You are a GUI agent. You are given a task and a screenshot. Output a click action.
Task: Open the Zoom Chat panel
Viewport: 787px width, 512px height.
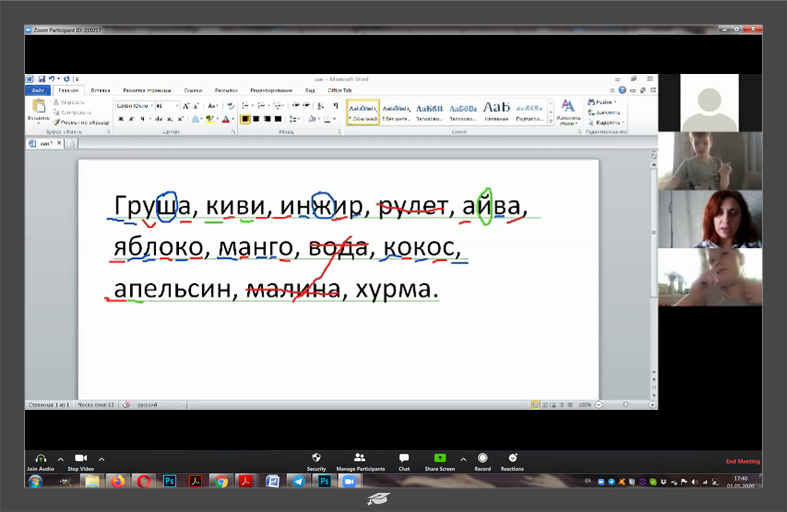coord(404,462)
